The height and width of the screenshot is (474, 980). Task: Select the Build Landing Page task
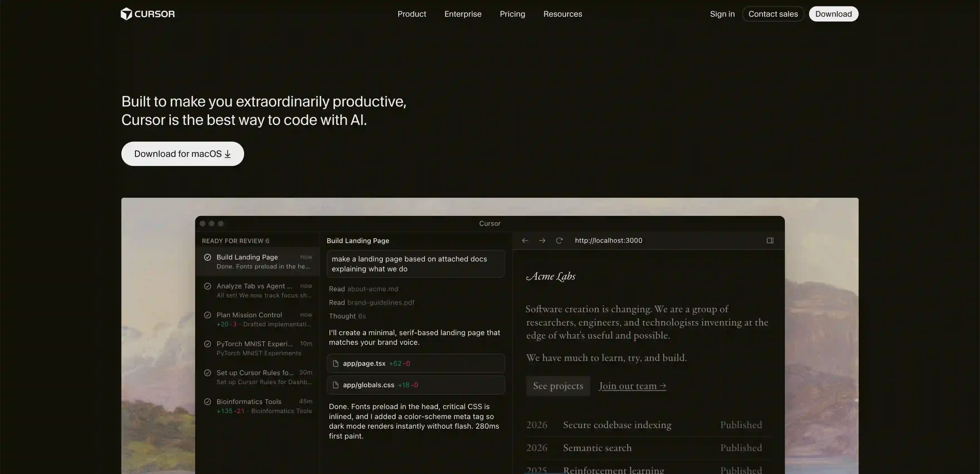pos(258,261)
